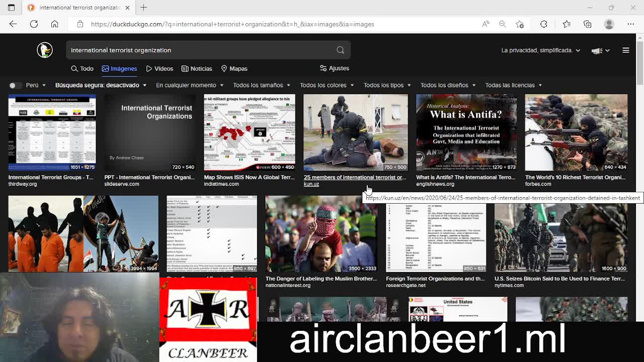Open the tab actions menu
644x362 pixels.
pyautogui.click(x=11, y=8)
